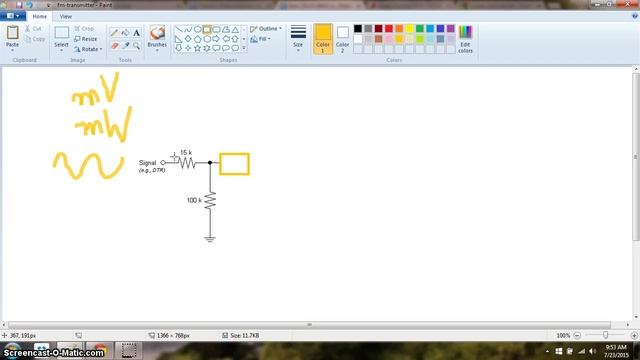The height and width of the screenshot is (360, 640).
Task: Open Paint Help question mark icon
Action: coord(635,16)
